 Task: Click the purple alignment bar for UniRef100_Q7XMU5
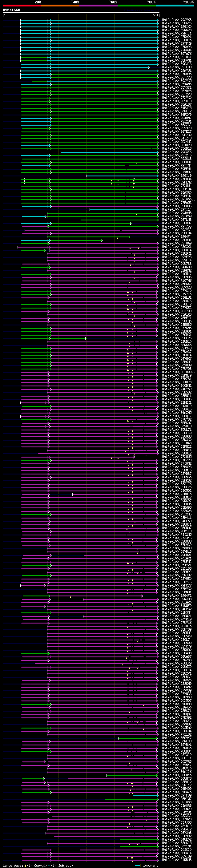(x=78, y=457)
